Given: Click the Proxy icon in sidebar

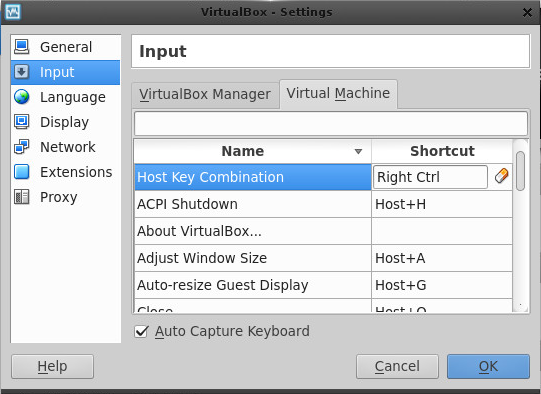Looking at the screenshot, I should tap(22, 197).
